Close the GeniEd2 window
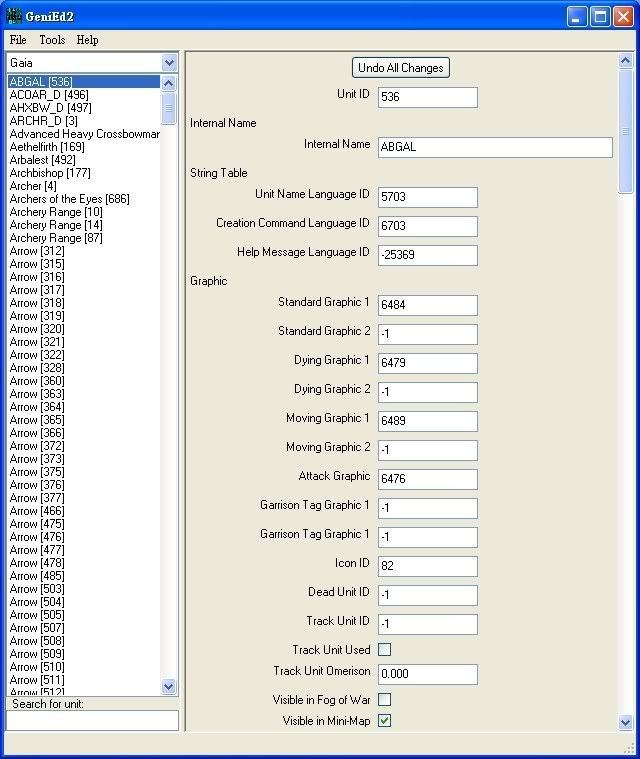This screenshot has width=640, height=759. coord(624,17)
